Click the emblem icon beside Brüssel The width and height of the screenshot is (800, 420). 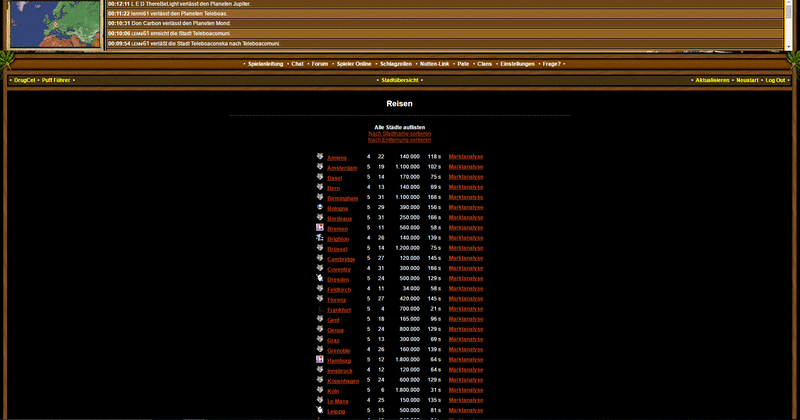[x=320, y=248]
